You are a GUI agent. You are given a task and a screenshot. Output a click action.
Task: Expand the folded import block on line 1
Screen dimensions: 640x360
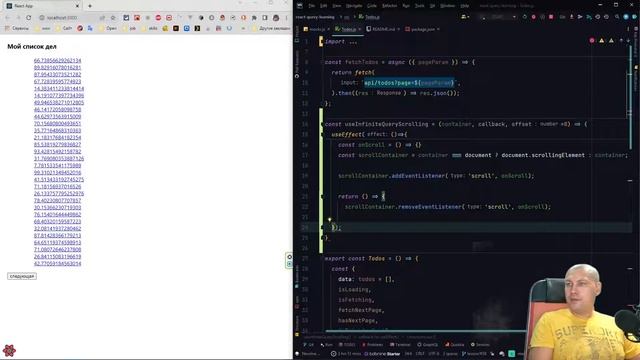(x=353, y=42)
